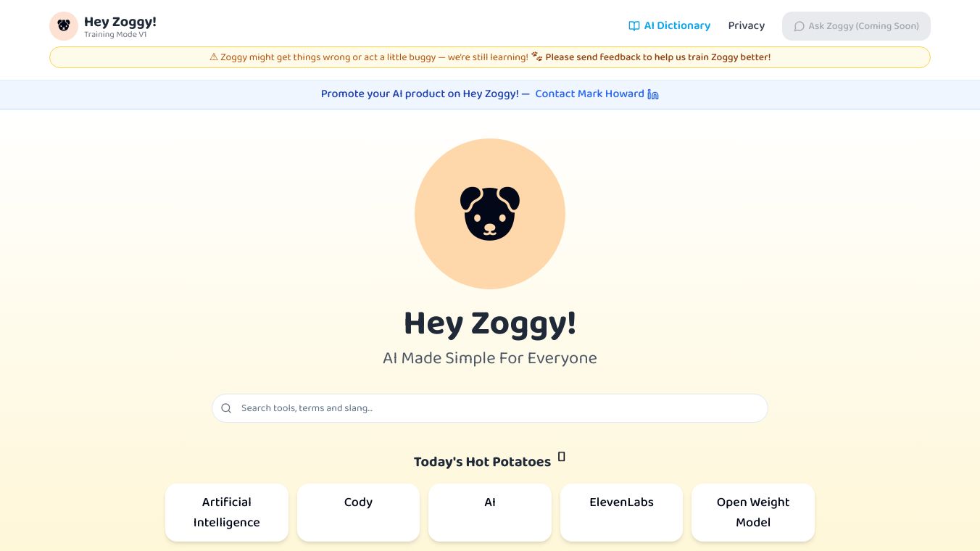Follow the Contact Mark Howard link
Image resolution: width=980 pixels, height=551 pixels.
589,94
